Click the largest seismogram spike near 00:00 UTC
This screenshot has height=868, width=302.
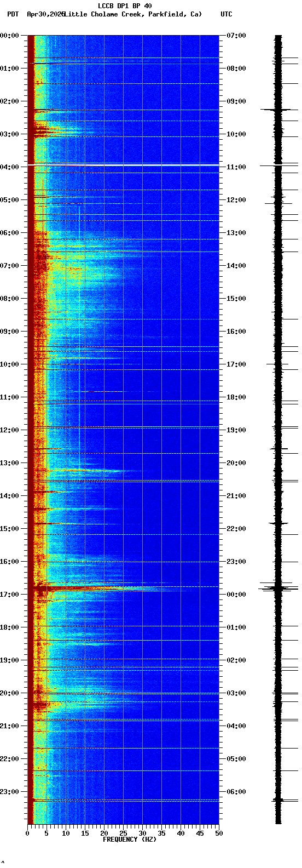click(278, 588)
